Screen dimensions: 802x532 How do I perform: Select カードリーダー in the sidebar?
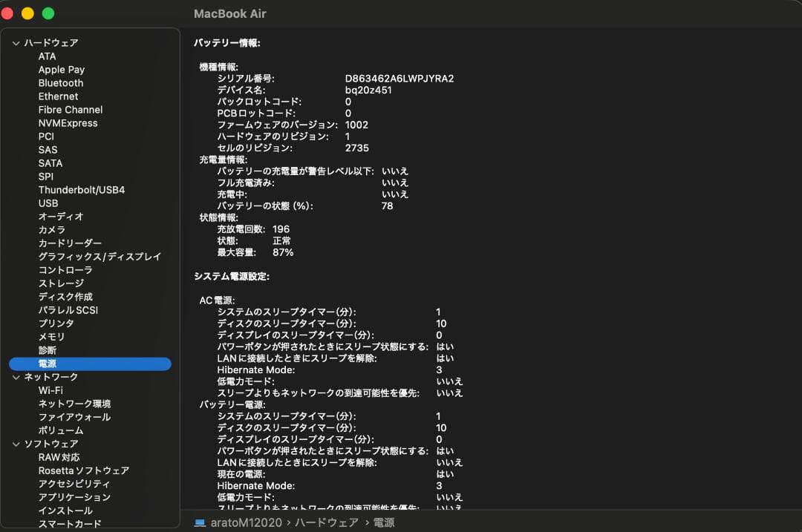coord(70,243)
